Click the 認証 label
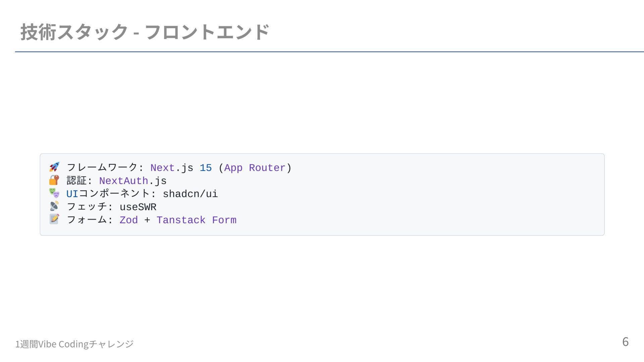Viewport: 644px width, 362px height. pos(77,180)
